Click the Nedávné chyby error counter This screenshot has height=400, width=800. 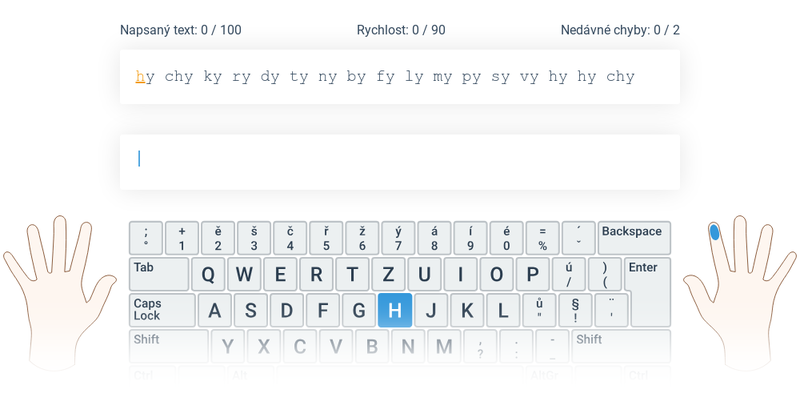pyautogui.click(x=620, y=30)
